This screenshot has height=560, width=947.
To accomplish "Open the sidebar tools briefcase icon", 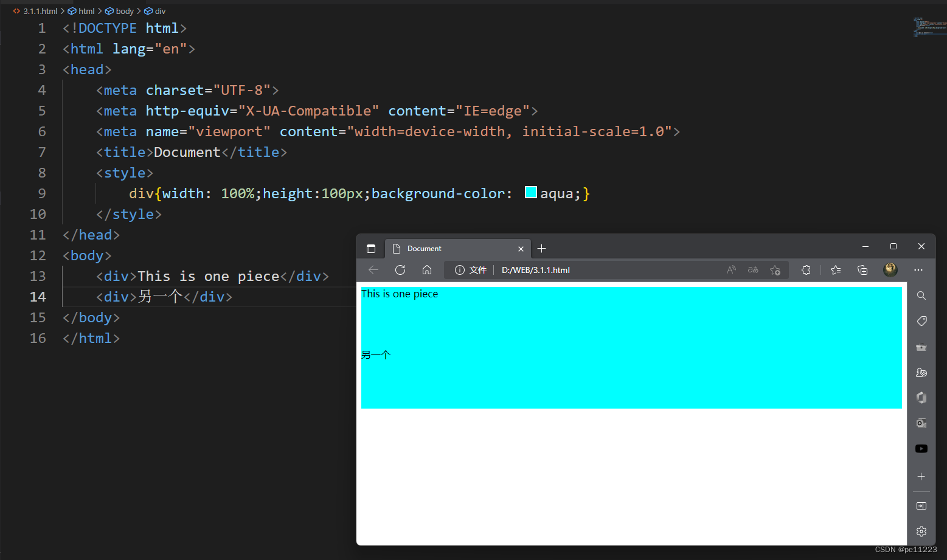I will pos(921,347).
